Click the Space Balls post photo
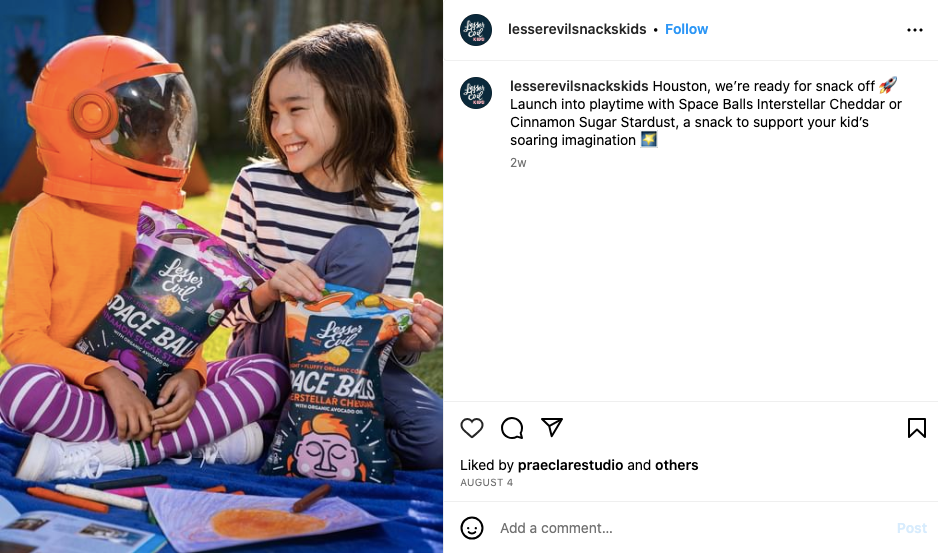 [x=221, y=276]
